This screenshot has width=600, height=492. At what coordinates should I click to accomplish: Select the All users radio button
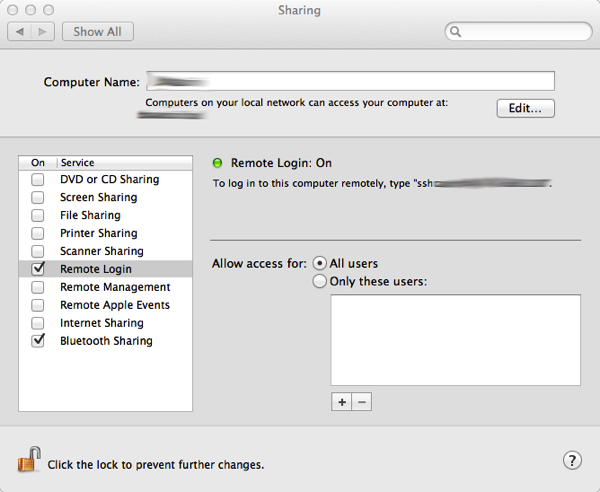(x=320, y=263)
